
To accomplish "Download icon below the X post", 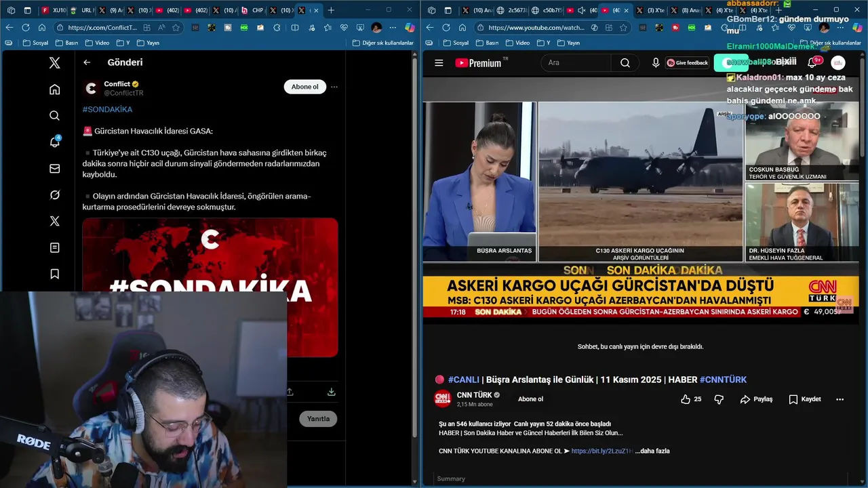I will (x=331, y=392).
